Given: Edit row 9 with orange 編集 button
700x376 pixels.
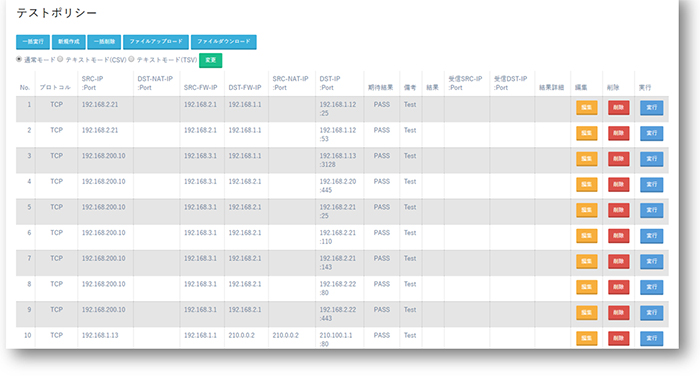Looking at the screenshot, I should 587,313.
